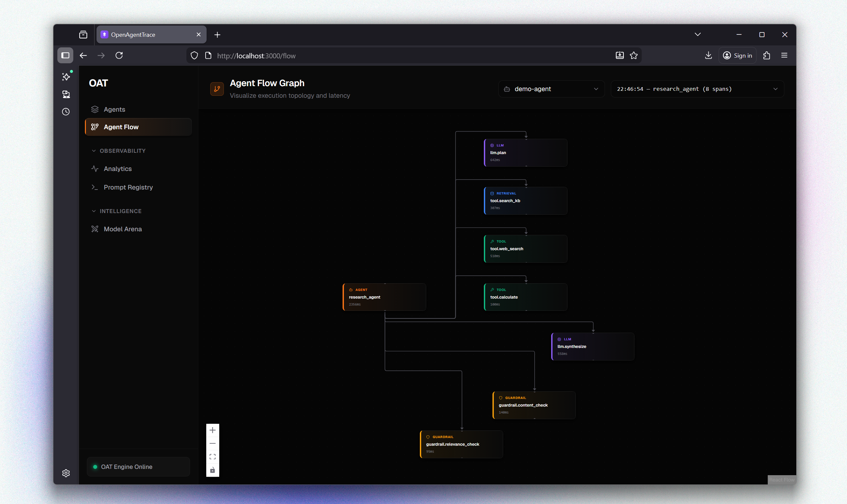
Task: Click the zoom in control on canvas
Action: (213, 430)
